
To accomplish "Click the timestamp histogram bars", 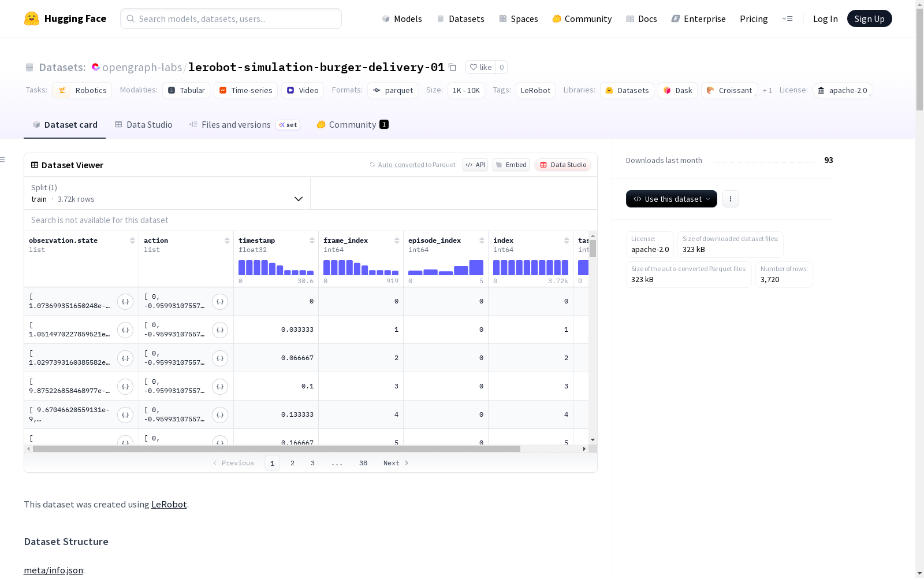I will [x=276, y=268].
